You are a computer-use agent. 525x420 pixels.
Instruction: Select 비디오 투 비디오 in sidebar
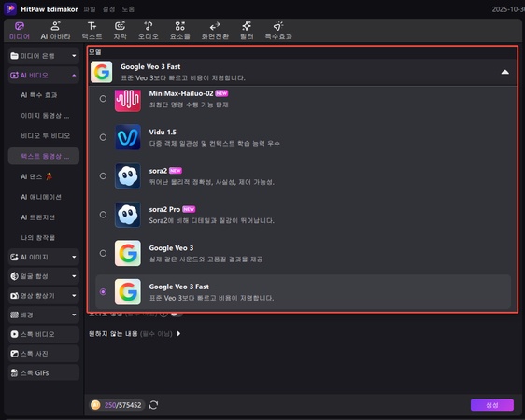(x=46, y=135)
